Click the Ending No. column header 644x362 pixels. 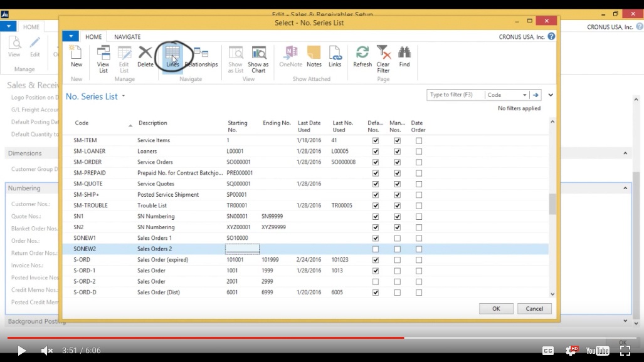point(277,123)
